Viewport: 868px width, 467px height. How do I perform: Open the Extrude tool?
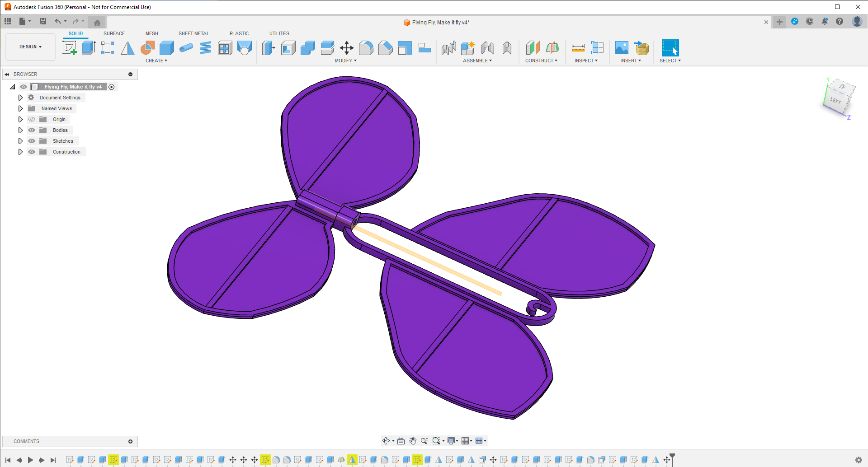point(88,48)
